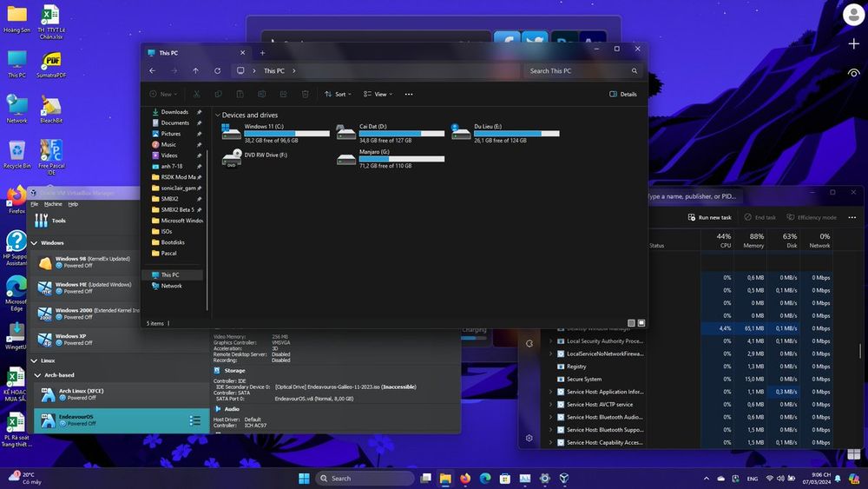This screenshot has width=868, height=489.
Task: Click the Windows 11 (C:) capacity bar
Action: (x=286, y=134)
